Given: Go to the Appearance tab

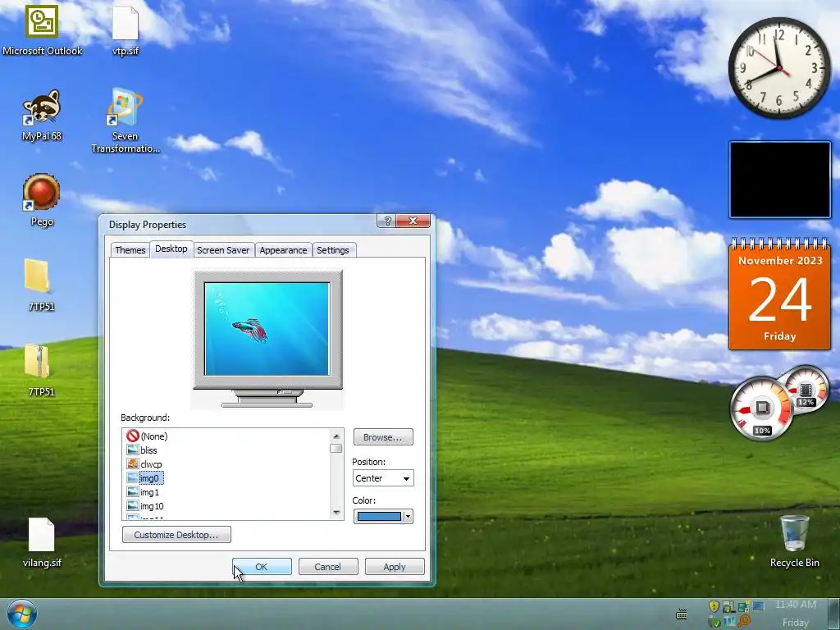Looking at the screenshot, I should [283, 250].
